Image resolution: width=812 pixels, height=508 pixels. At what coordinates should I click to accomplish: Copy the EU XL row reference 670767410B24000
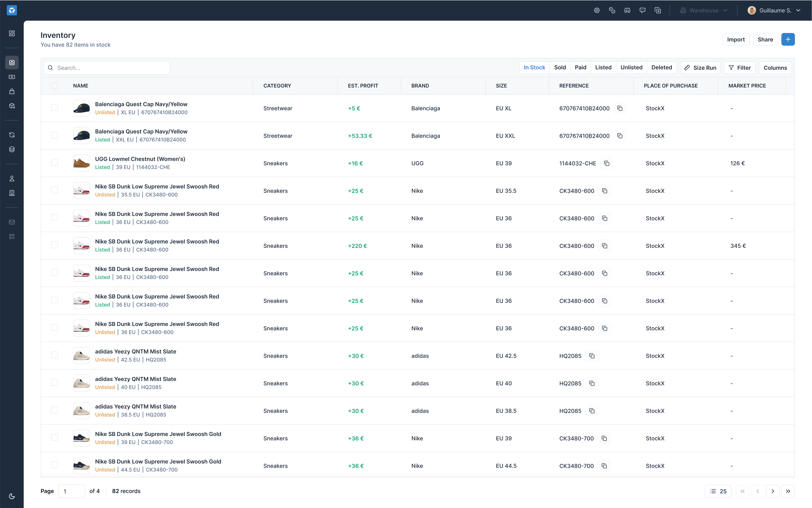click(x=620, y=109)
